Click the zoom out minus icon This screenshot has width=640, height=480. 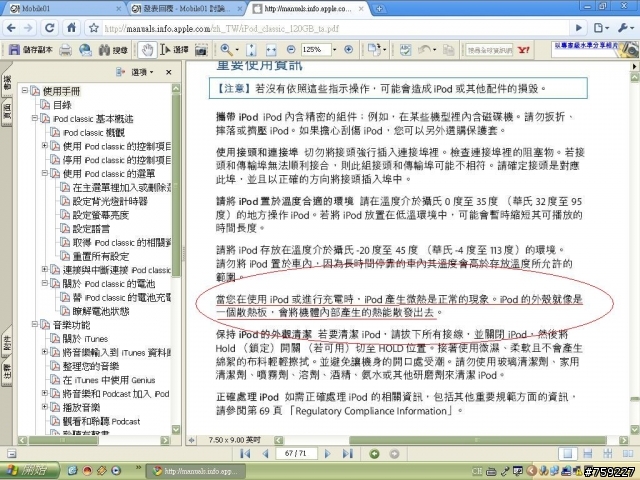click(291, 49)
